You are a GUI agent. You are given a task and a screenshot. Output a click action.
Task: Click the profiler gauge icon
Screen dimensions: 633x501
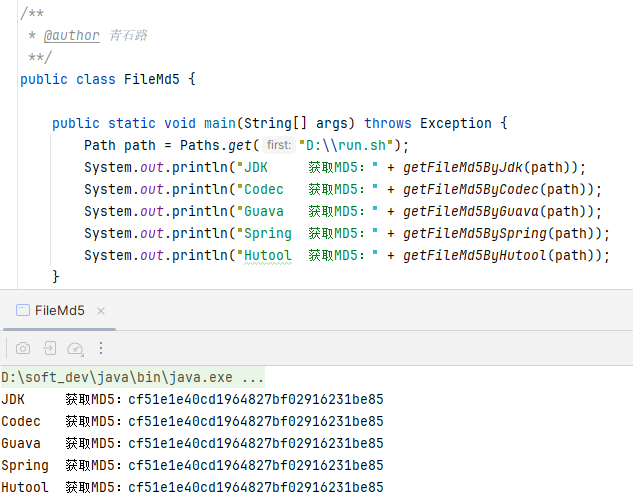[75, 348]
